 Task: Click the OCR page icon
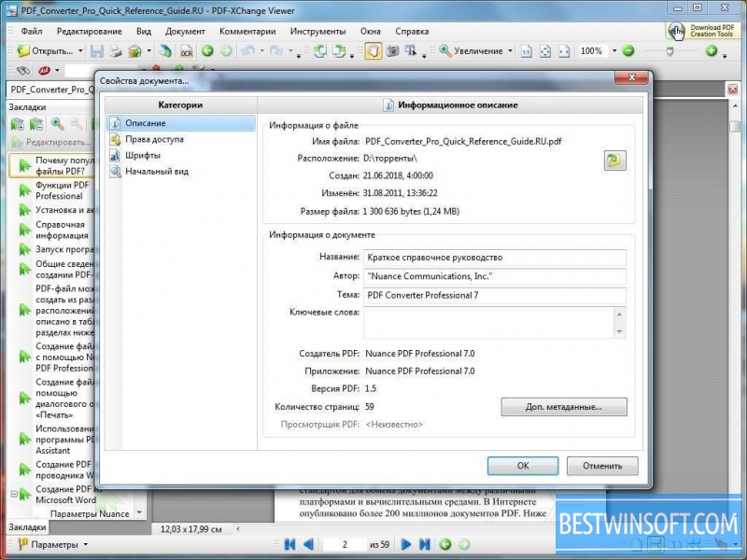point(186,51)
